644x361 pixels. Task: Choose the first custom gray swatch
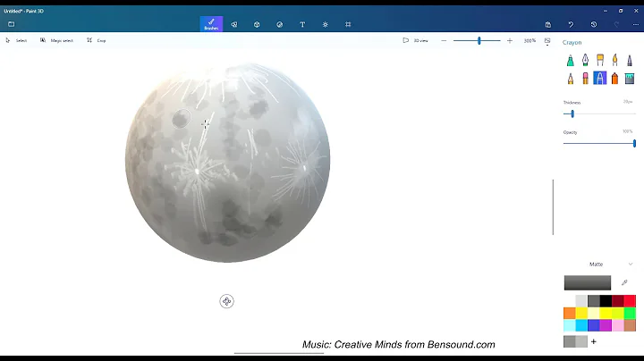tap(569, 341)
